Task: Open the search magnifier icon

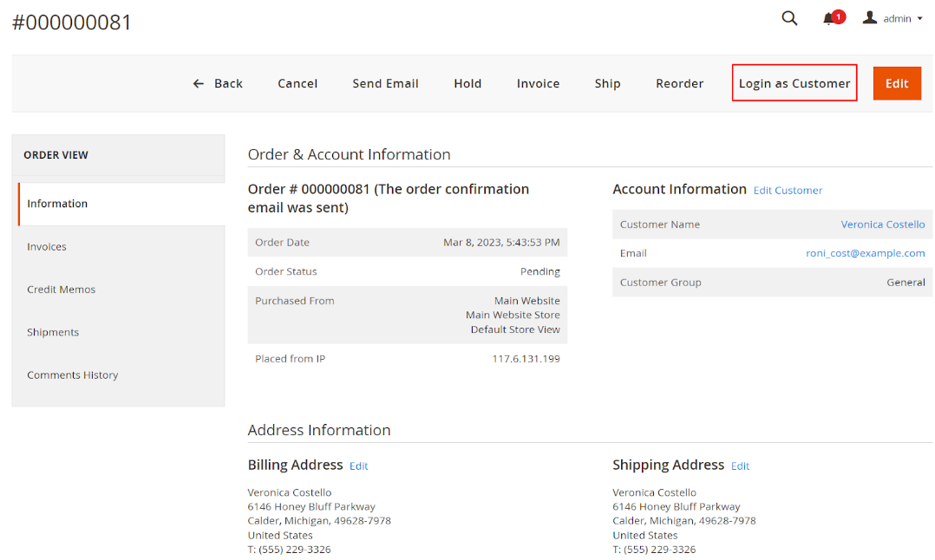Action: (x=789, y=18)
